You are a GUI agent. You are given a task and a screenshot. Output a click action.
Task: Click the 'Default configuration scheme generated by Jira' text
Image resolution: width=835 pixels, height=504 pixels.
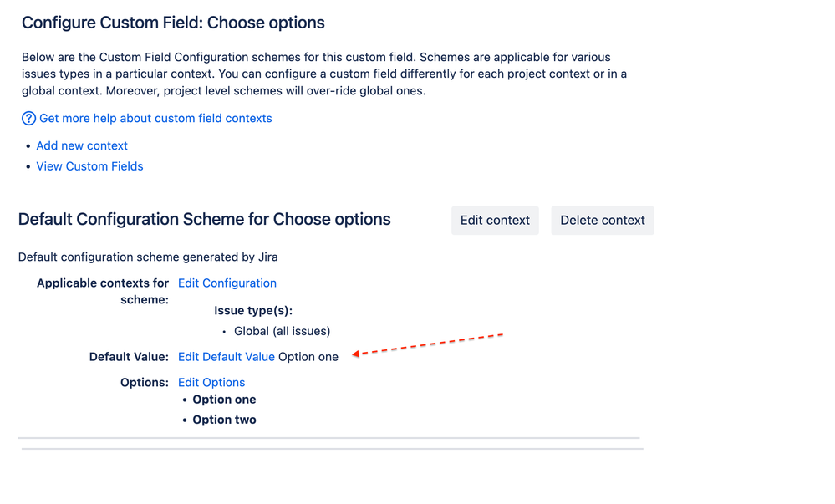[x=148, y=257]
